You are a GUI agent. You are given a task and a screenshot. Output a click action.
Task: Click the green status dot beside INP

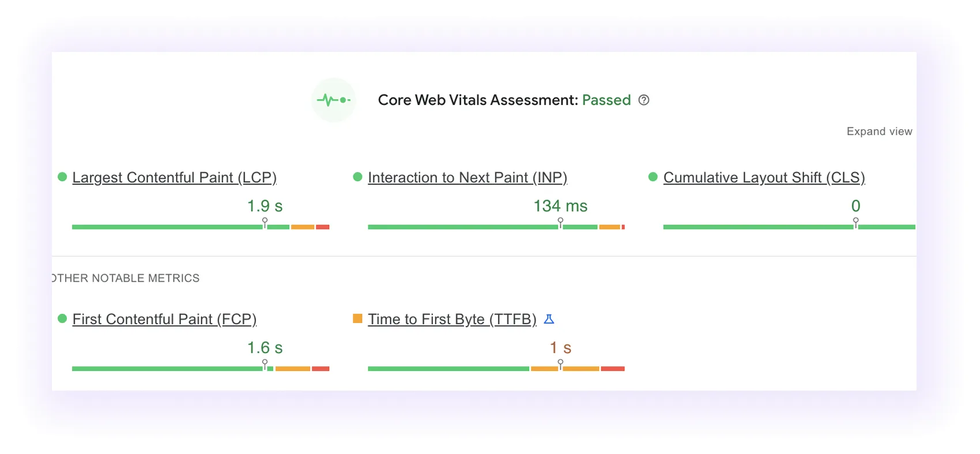click(x=358, y=177)
